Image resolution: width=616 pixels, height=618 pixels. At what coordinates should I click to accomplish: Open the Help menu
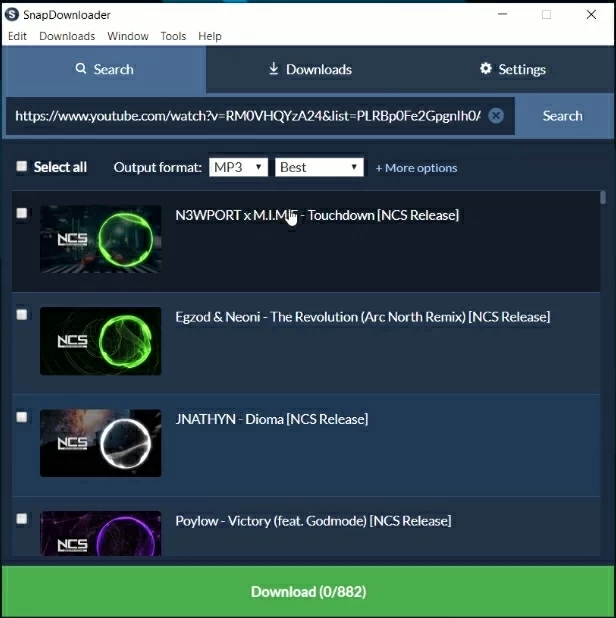point(210,36)
